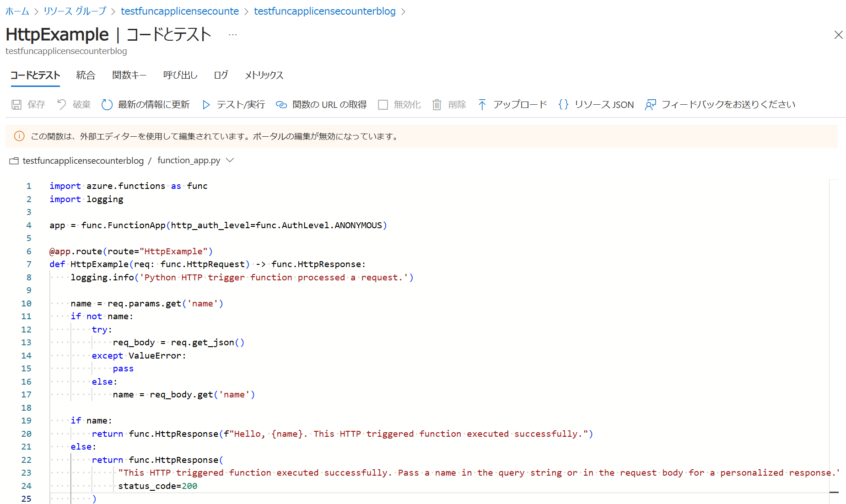Click the 'req_body = req.get_json()' line

(179, 342)
